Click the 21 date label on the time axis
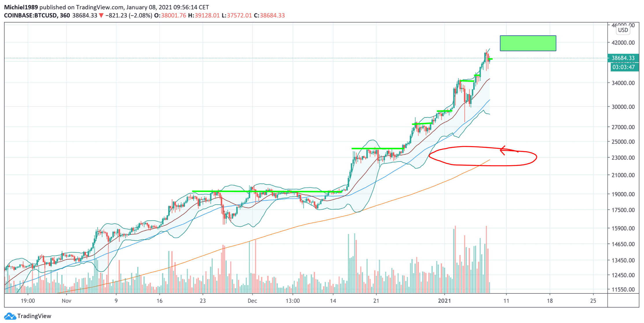The width and height of the screenshot is (644, 323). (376, 301)
